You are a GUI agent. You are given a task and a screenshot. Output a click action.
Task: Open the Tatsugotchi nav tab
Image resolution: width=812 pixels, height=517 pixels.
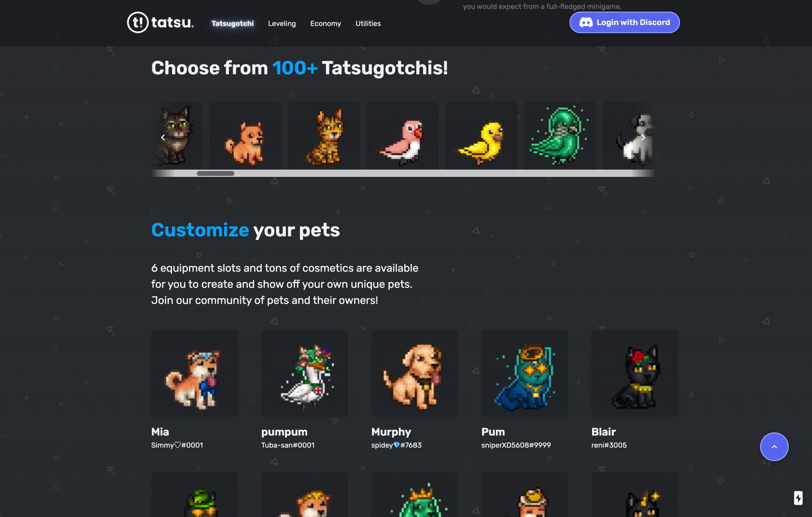coord(233,24)
